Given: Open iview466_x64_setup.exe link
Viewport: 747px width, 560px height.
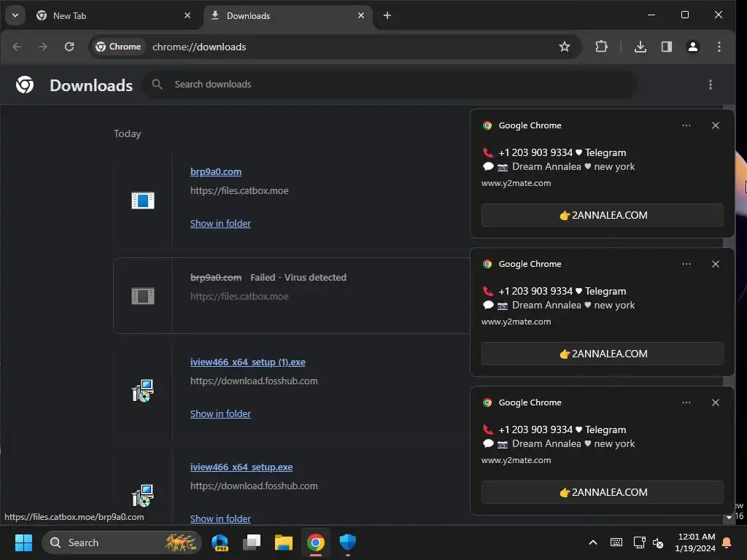Looking at the screenshot, I should [x=241, y=467].
